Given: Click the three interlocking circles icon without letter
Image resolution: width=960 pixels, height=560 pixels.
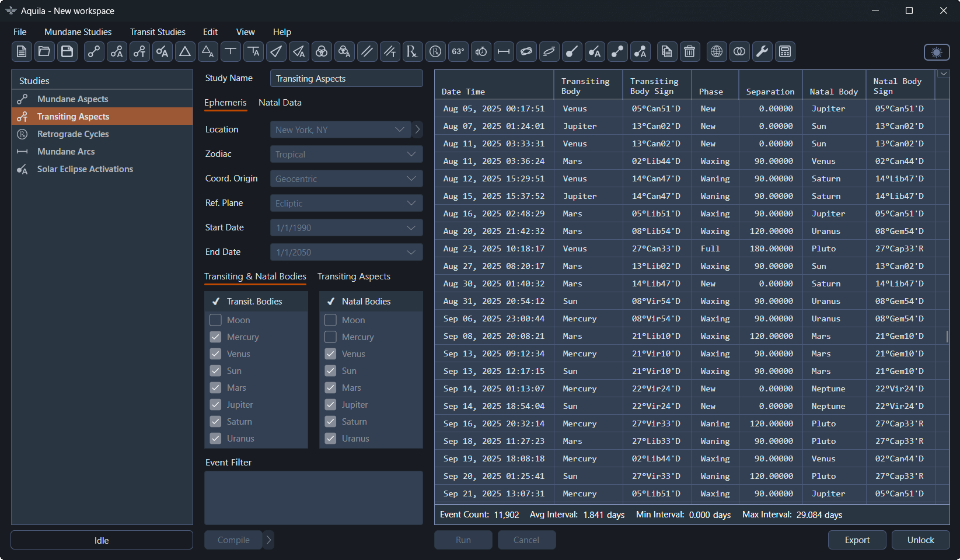Looking at the screenshot, I should click(322, 52).
